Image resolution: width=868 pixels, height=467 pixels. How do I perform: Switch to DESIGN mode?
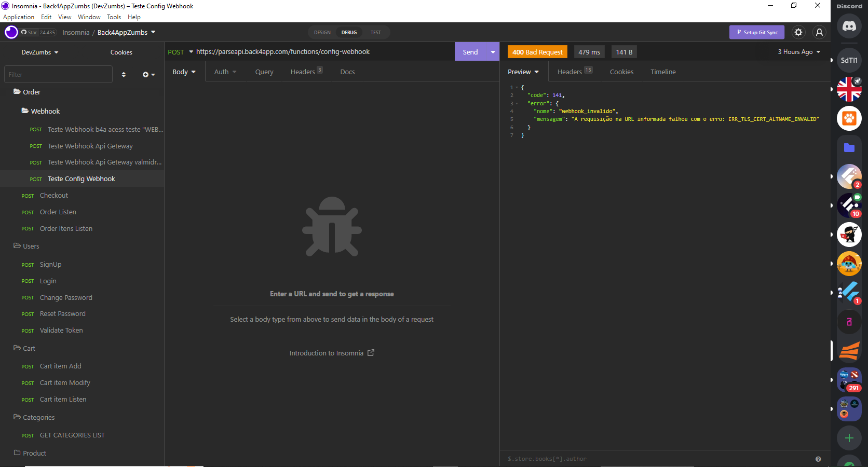point(322,32)
